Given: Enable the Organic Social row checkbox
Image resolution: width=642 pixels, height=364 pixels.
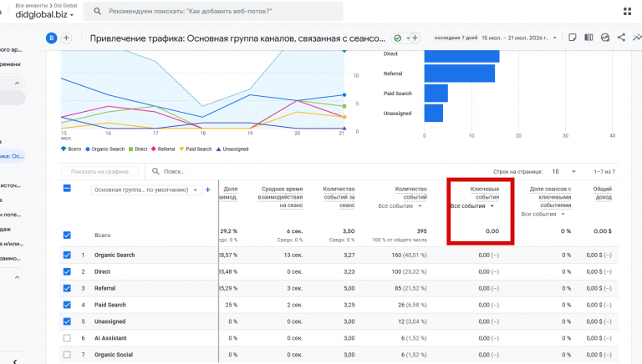Looking at the screenshot, I should [67, 355].
